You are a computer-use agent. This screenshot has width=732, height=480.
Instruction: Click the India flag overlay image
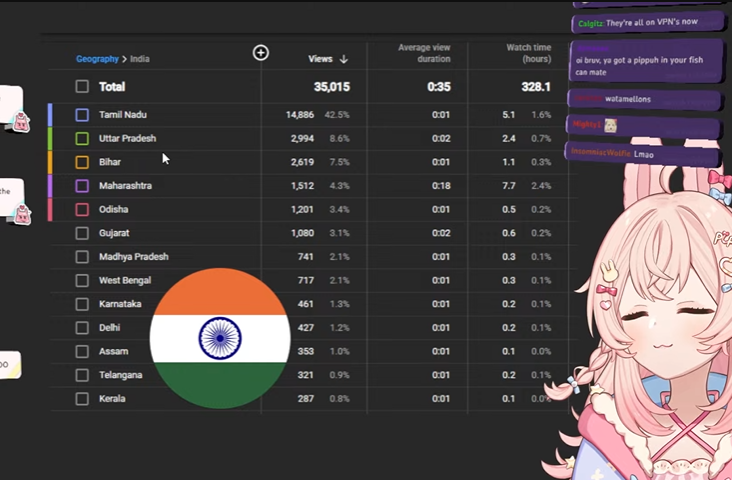[220, 338]
